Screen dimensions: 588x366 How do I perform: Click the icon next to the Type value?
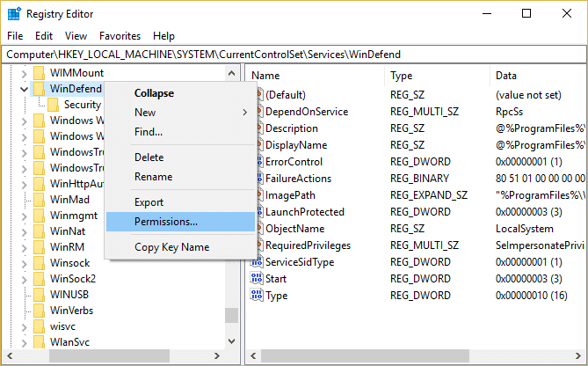[257, 296]
